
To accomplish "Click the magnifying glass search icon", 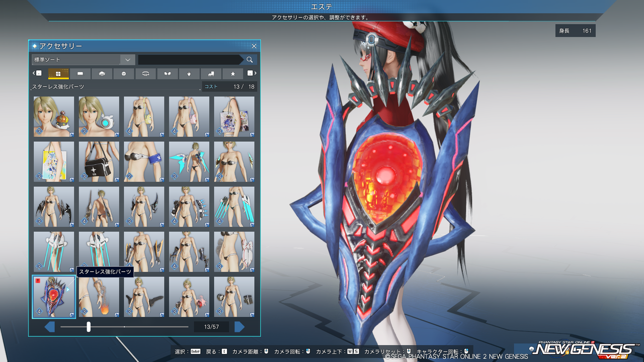I will click(250, 60).
